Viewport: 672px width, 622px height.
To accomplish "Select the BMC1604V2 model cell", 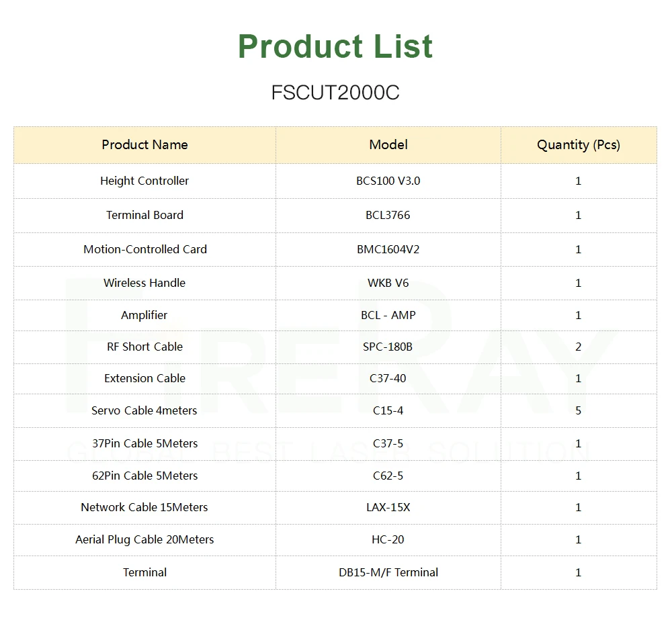I will click(388, 249).
